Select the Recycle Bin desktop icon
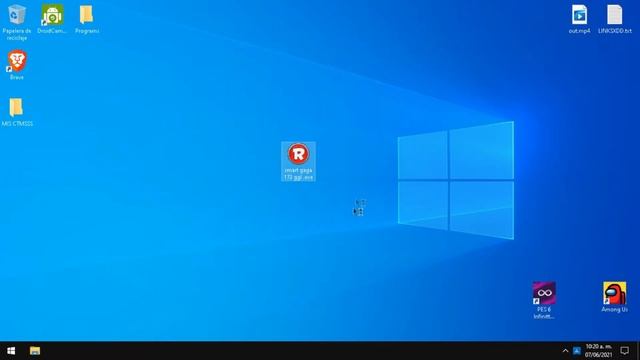This screenshot has height=360, width=640. tap(17, 22)
